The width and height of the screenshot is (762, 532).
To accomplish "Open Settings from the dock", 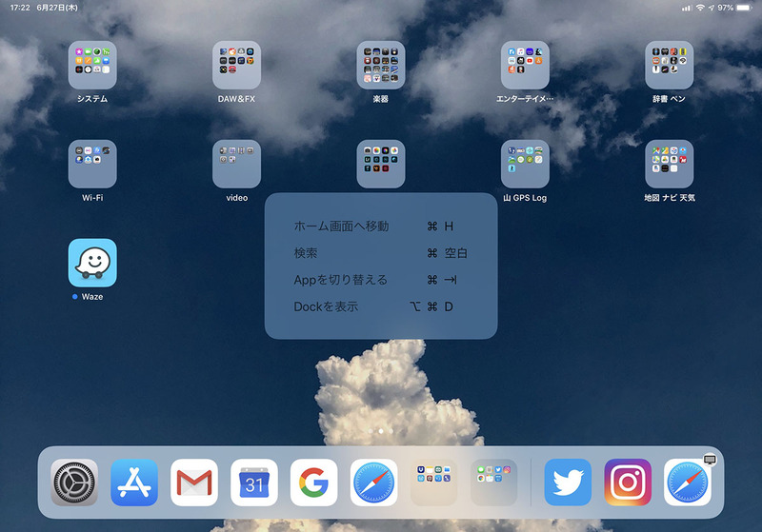I will pos(74,483).
